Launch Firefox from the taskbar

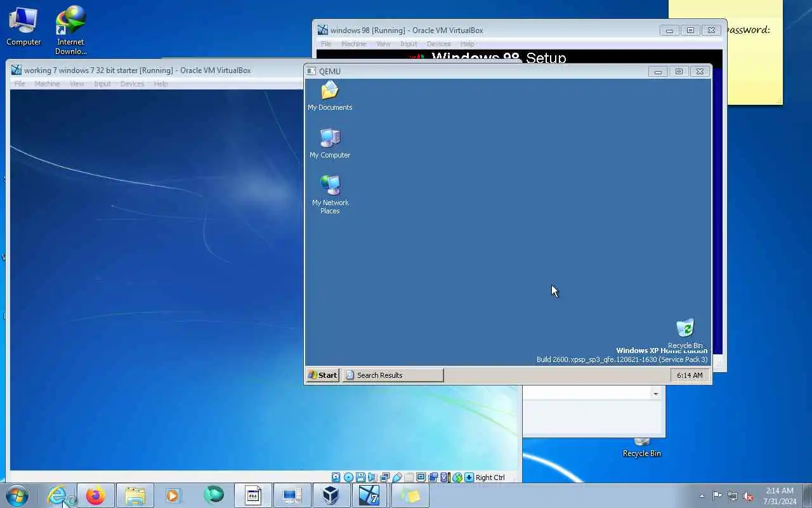coord(96,495)
